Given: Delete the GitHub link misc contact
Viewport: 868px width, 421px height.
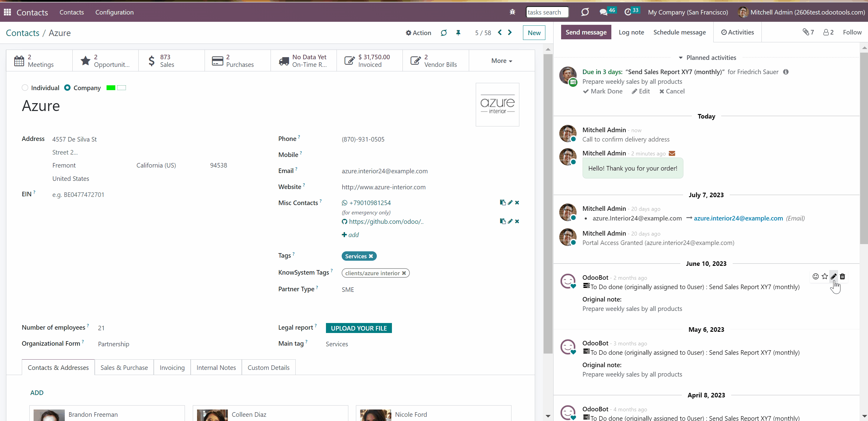Looking at the screenshot, I should tap(517, 221).
